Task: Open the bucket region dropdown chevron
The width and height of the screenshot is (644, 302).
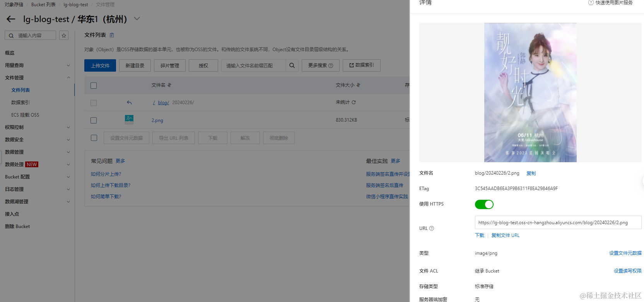Action: [x=137, y=19]
